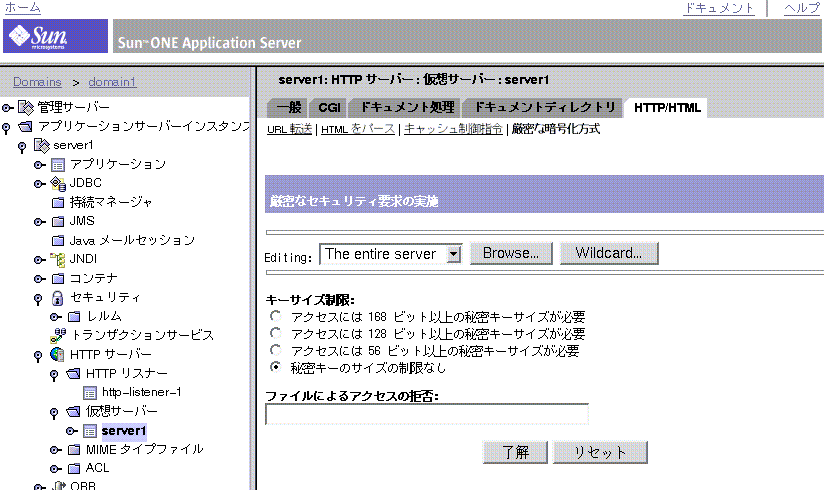The width and height of the screenshot is (824, 490).
Task: Click the 了解 button
Action: pyautogui.click(x=515, y=452)
